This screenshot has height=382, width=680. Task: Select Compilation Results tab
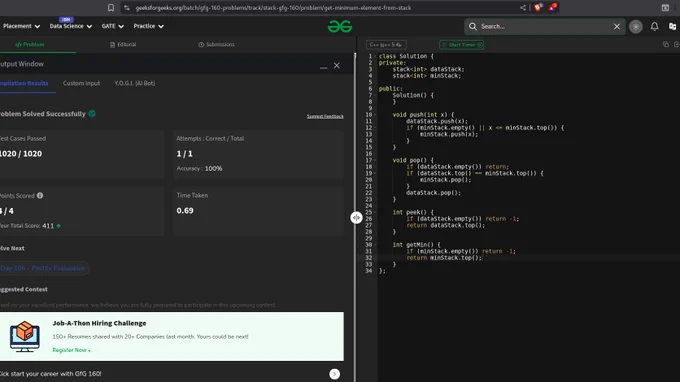[24, 83]
